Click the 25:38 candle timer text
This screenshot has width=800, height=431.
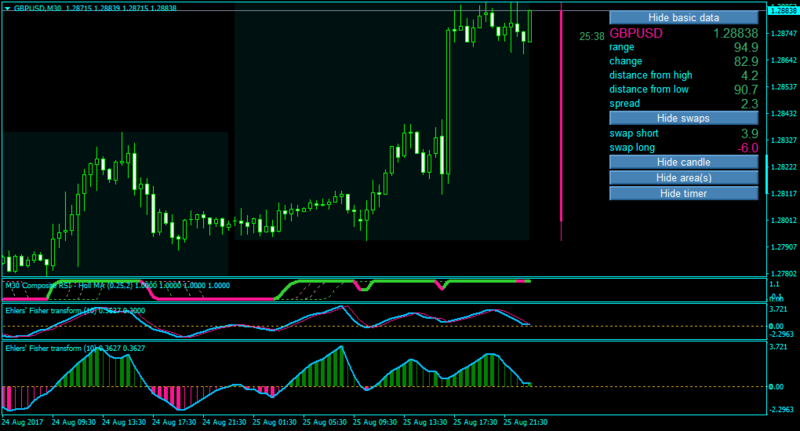[x=592, y=37]
